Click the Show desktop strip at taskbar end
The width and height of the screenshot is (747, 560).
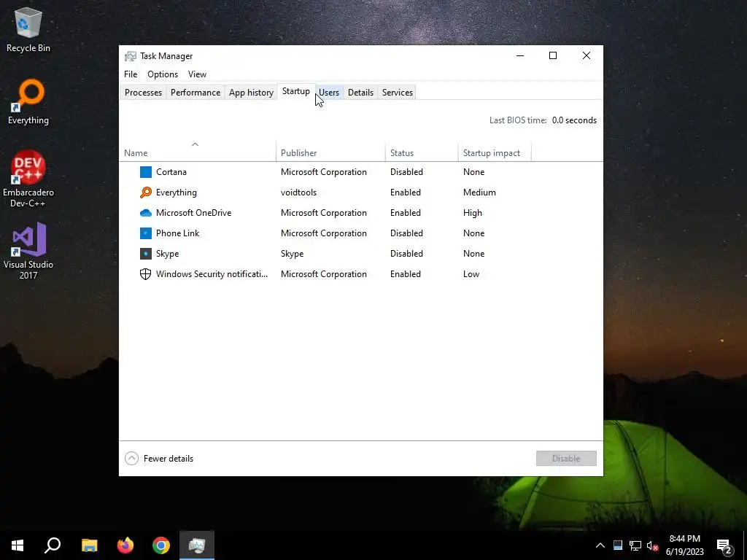point(745,545)
